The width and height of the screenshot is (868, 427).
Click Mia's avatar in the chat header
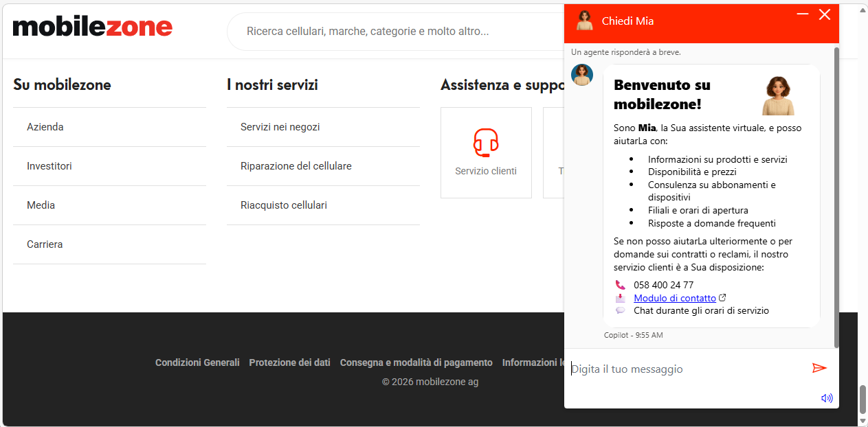click(585, 21)
